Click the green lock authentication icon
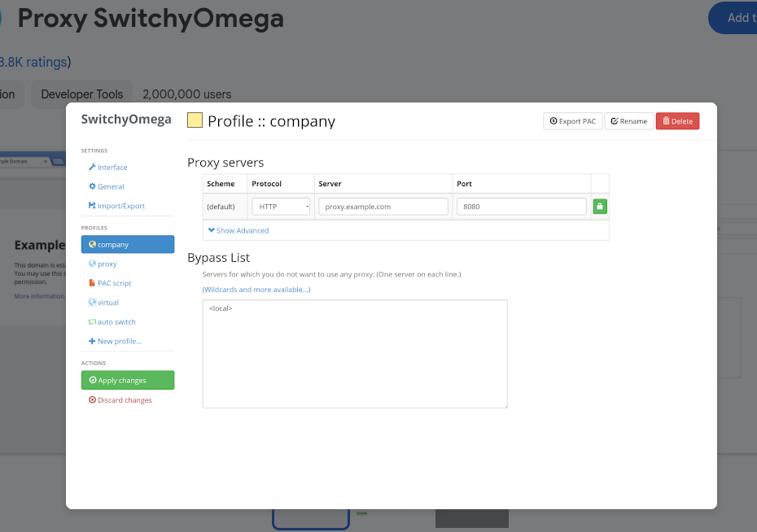 [x=600, y=207]
